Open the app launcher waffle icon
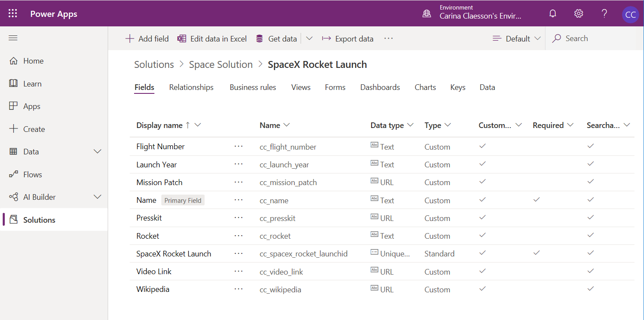The height and width of the screenshot is (320, 644). pyautogui.click(x=13, y=13)
